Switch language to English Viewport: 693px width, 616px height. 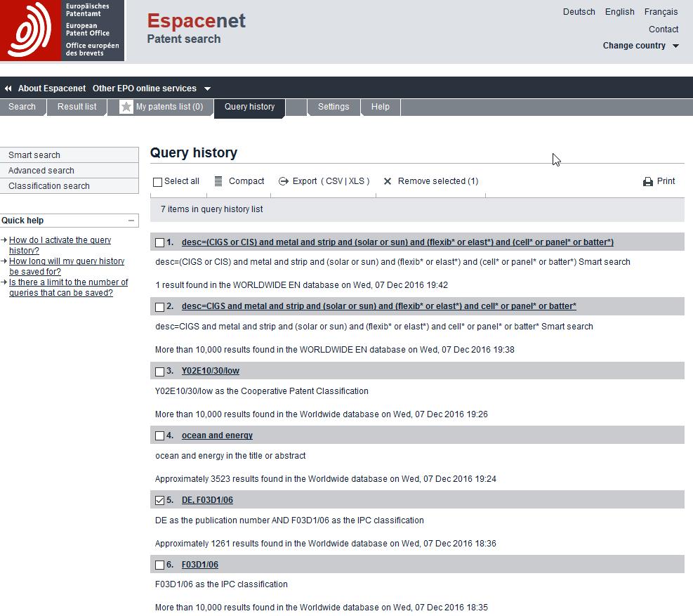point(620,12)
